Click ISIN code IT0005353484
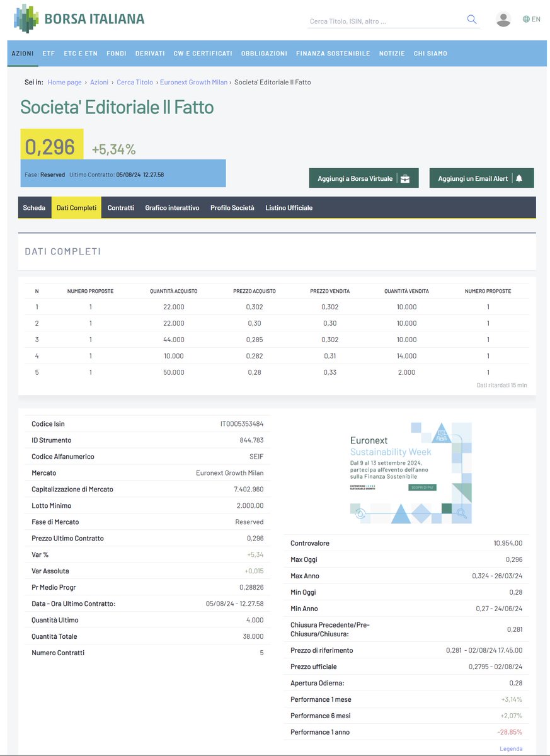The image size is (550, 756). coord(242,424)
